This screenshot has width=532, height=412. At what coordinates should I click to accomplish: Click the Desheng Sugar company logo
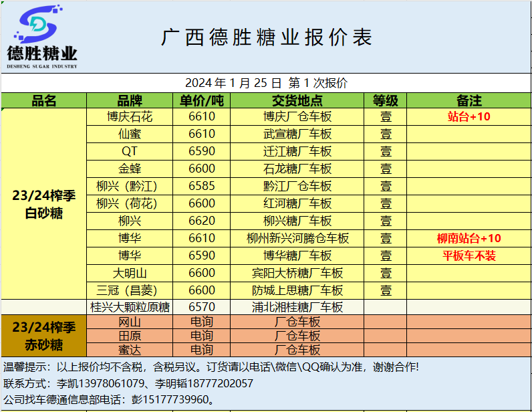point(42,38)
